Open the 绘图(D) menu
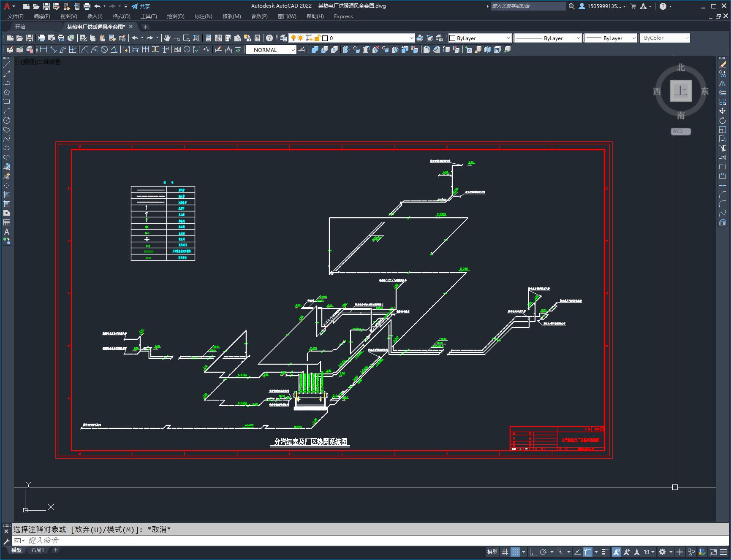The image size is (731, 560). [x=176, y=16]
